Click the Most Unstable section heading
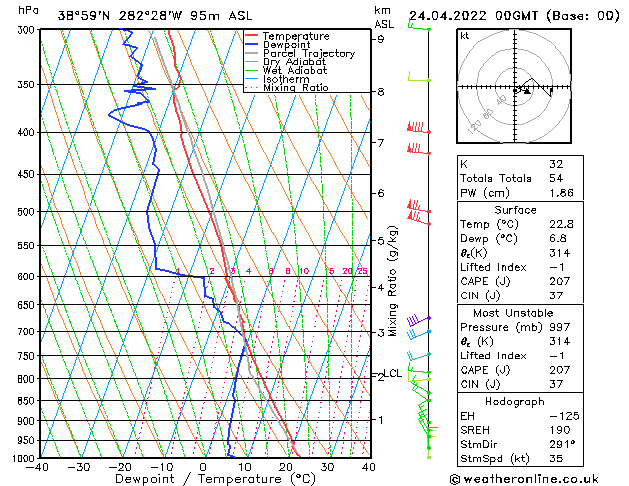The width and height of the screenshot is (629, 486). [513, 313]
